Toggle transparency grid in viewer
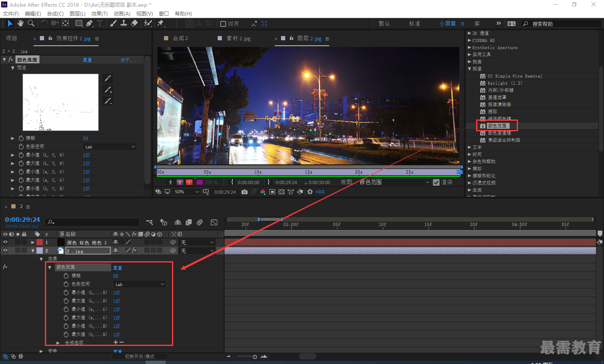 point(281,192)
